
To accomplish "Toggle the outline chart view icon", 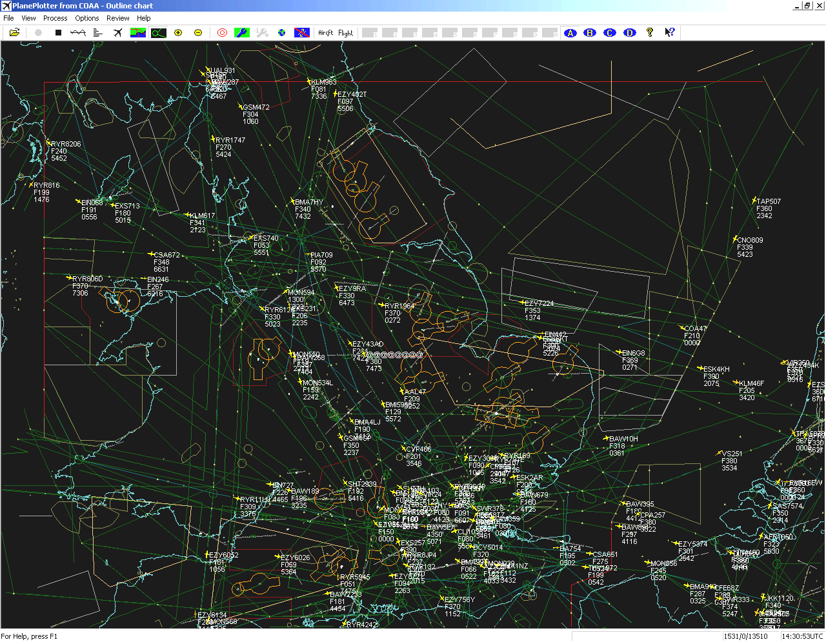I will point(158,32).
